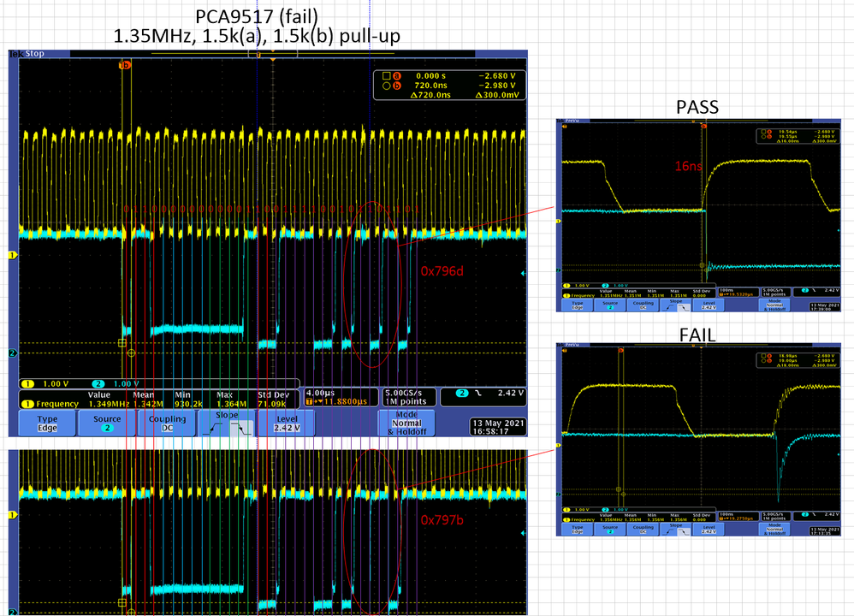Click Mode Normal & Holdoff in PASS scope capture
854x616 pixels.
774,305
